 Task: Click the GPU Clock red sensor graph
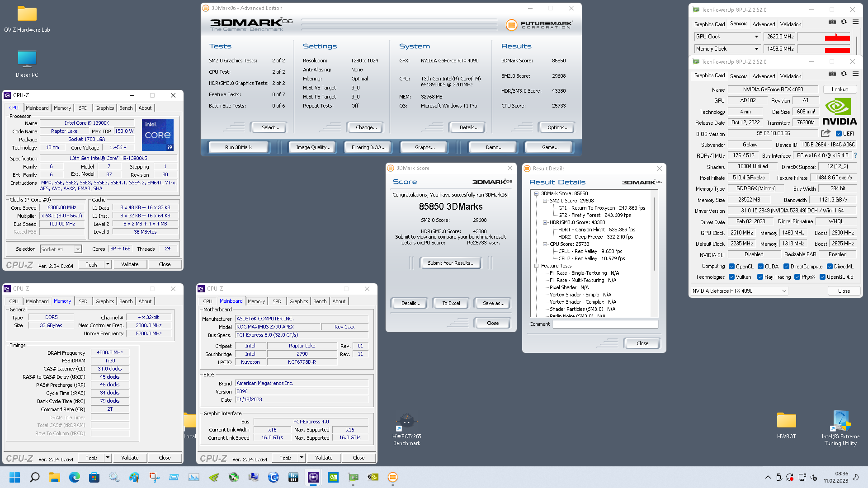click(824, 37)
